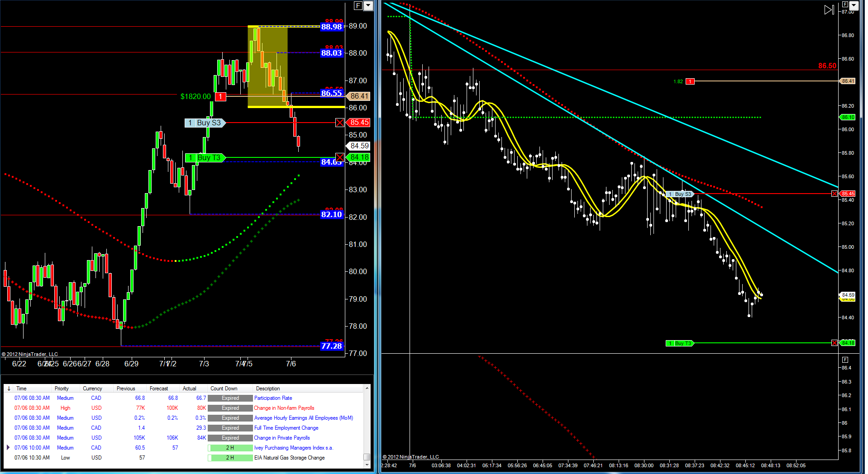This screenshot has width=868, height=474.
Task: Cancel Buy T3 order with X on right chart
Action: coord(835,343)
